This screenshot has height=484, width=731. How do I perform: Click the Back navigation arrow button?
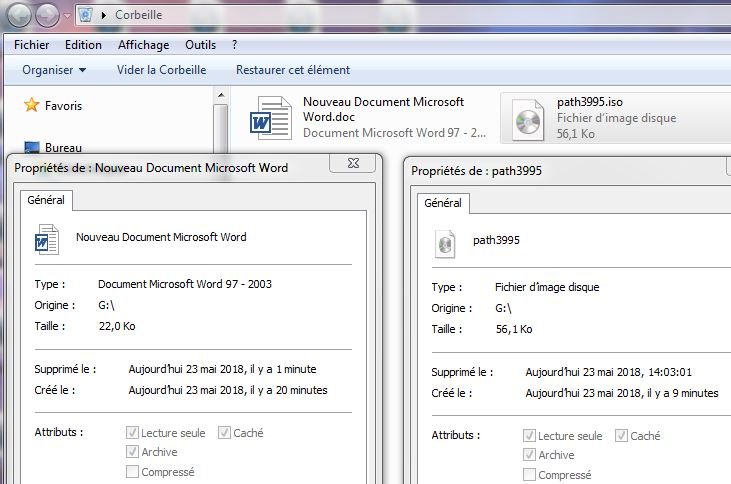pyautogui.click(x=19, y=15)
